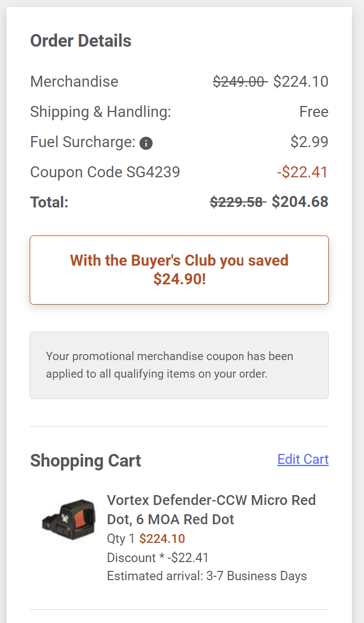Click the $204.68 order total
The width and height of the screenshot is (364, 623).
[x=300, y=202]
